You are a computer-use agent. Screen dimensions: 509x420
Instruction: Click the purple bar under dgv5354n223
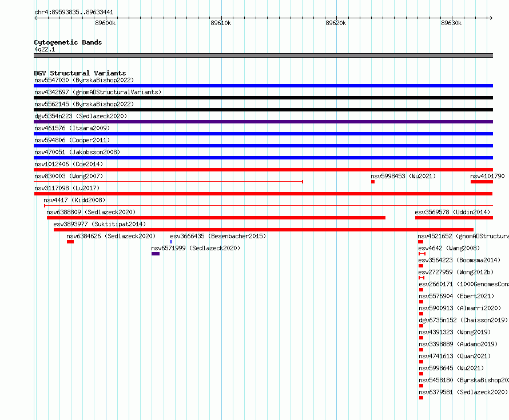(263, 122)
